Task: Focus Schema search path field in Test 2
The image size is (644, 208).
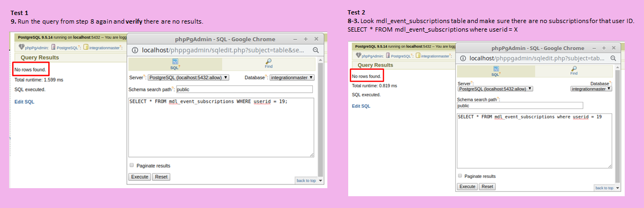Action: [x=520, y=106]
